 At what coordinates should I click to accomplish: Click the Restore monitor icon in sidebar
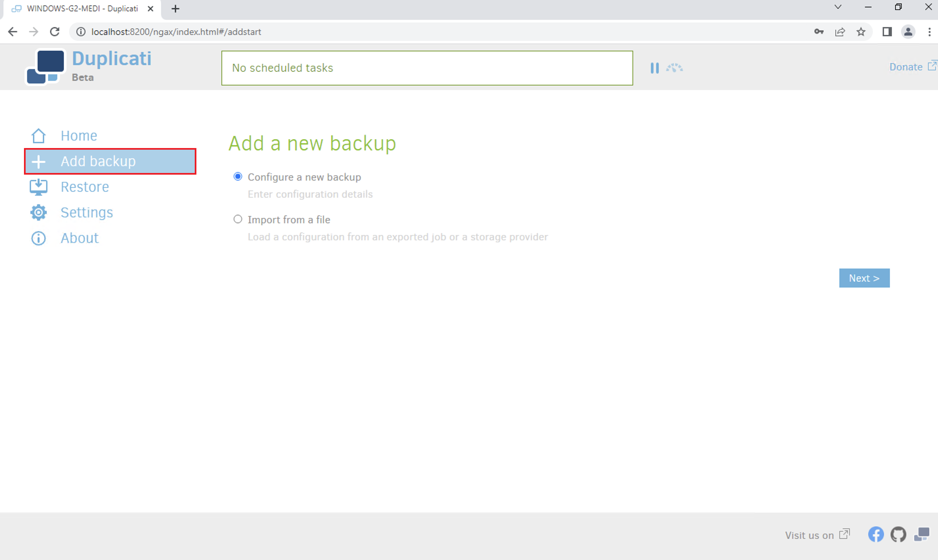(x=38, y=187)
